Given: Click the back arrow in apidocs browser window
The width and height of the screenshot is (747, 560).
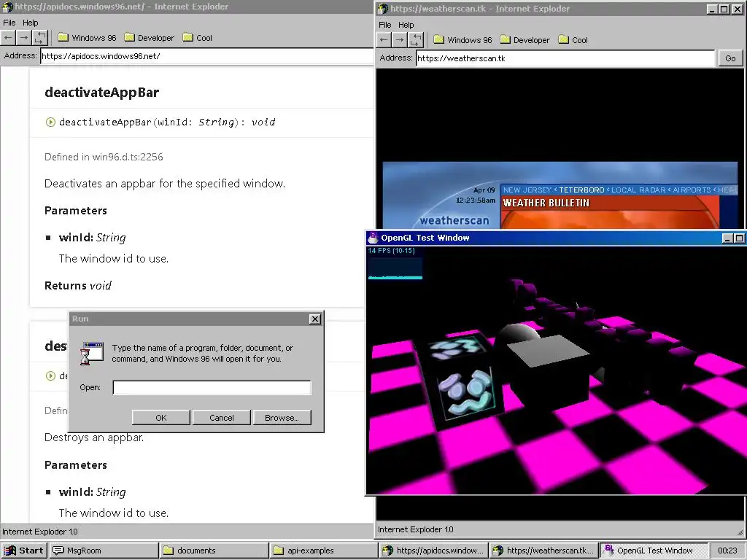Looking at the screenshot, I should pos(8,38).
